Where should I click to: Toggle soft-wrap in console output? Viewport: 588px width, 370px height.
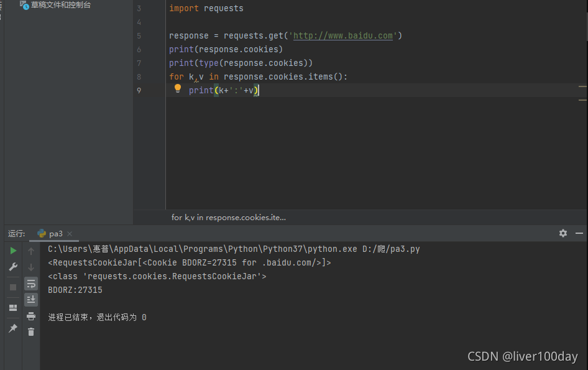[31, 284]
